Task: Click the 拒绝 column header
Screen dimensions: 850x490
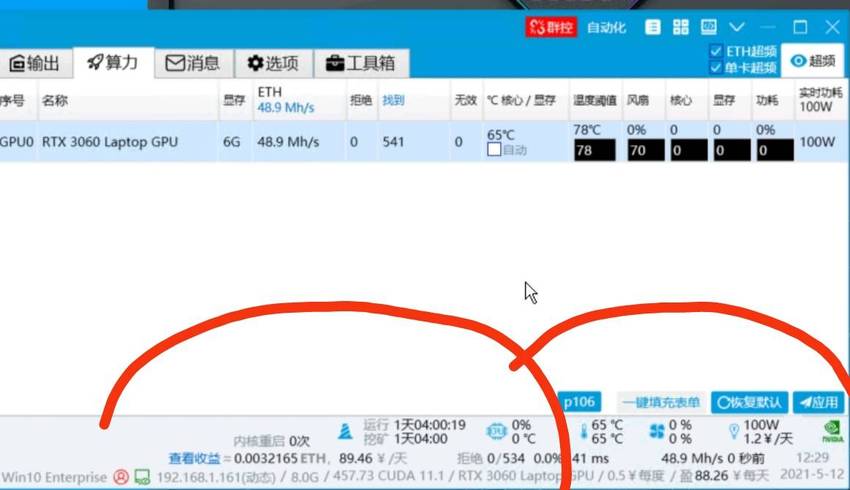Action: [361, 100]
